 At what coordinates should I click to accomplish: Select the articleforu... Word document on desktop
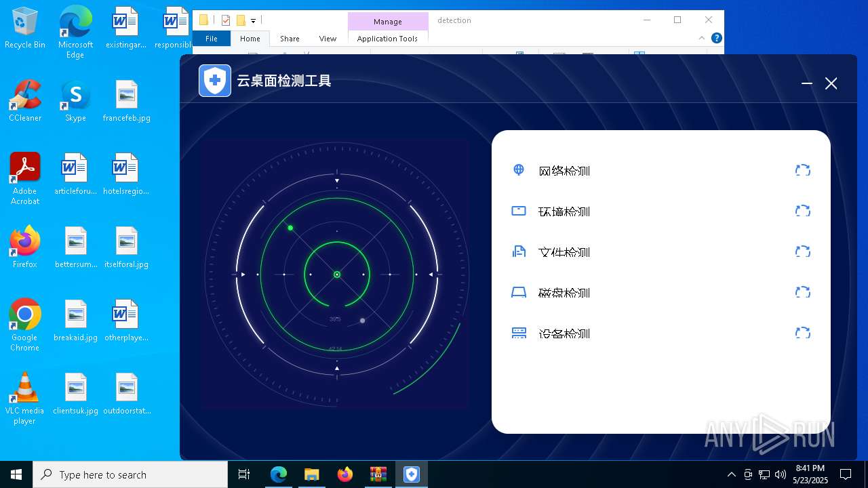(75, 174)
